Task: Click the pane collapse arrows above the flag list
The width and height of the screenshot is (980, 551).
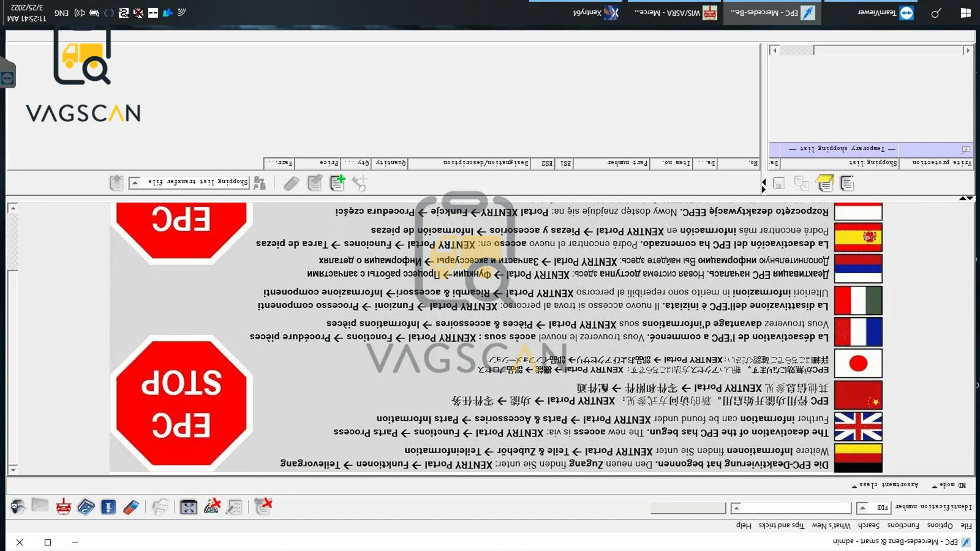Action: click(967, 198)
